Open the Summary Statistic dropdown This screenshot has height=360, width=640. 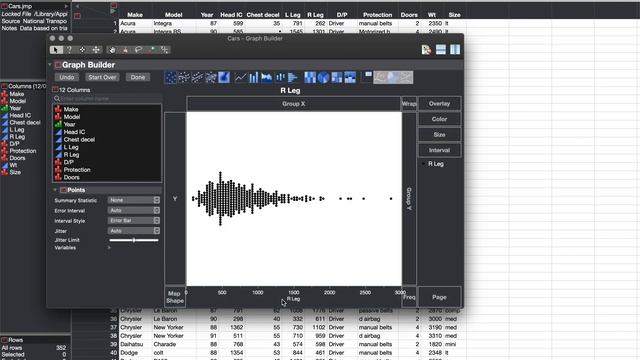[x=133, y=200]
